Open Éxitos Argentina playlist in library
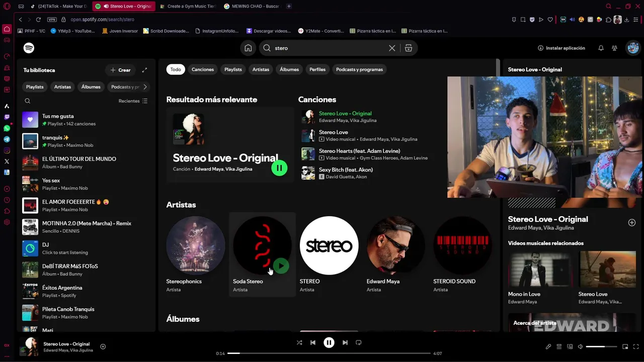 coord(87,291)
